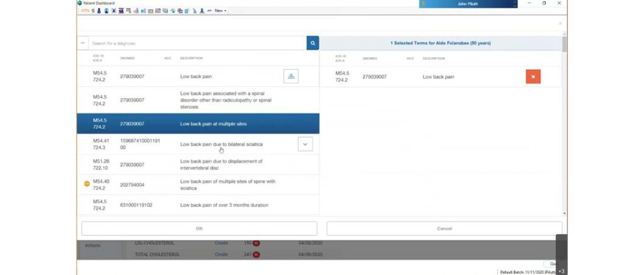Screen dimensions: 644x275
Task: Click DESCRIPTION header in selected terms panel
Action: coord(434,59)
